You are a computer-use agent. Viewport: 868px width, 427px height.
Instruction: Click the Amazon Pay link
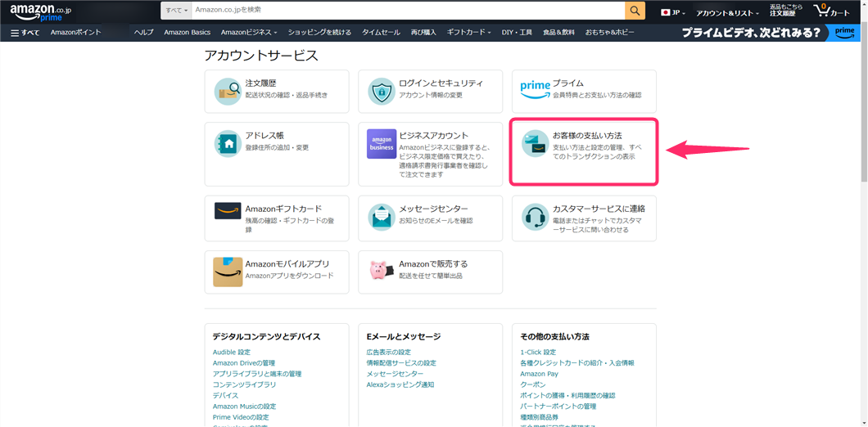(x=539, y=374)
